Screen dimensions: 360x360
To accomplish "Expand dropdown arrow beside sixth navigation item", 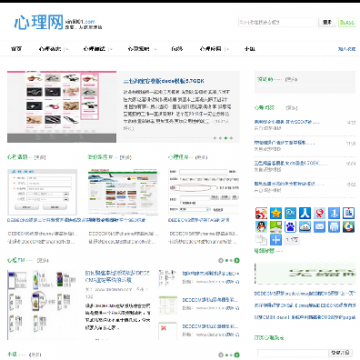I will click(x=227, y=49).
